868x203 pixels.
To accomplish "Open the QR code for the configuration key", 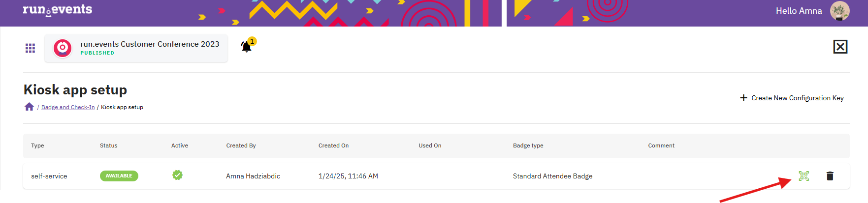I will (x=804, y=176).
